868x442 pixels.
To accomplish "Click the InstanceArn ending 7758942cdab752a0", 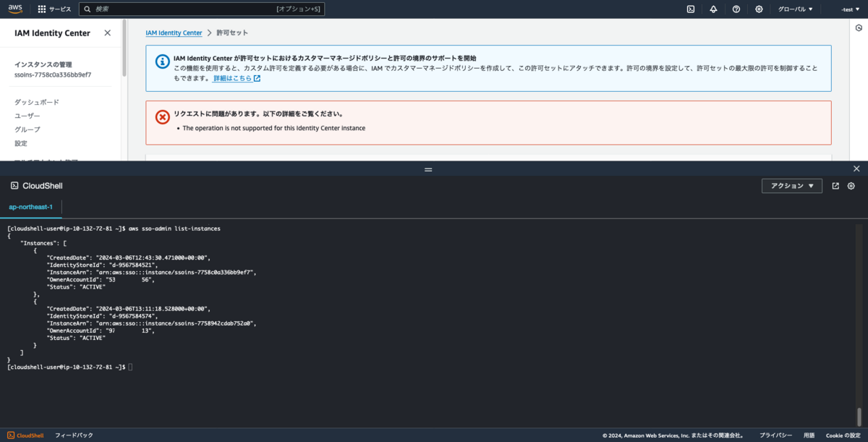I will coord(176,323).
